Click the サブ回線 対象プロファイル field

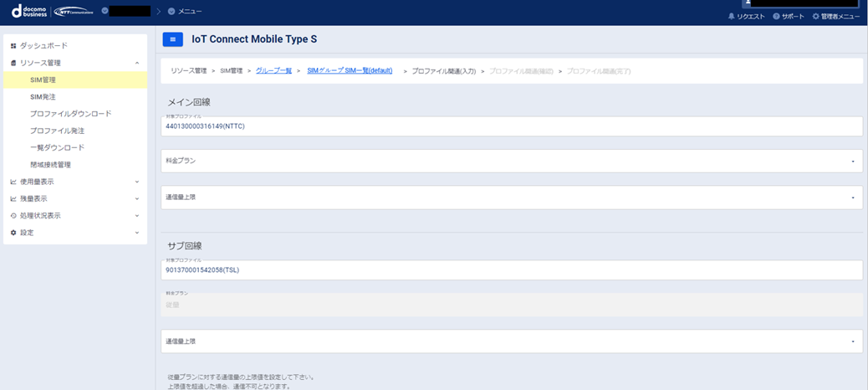coord(512,270)
